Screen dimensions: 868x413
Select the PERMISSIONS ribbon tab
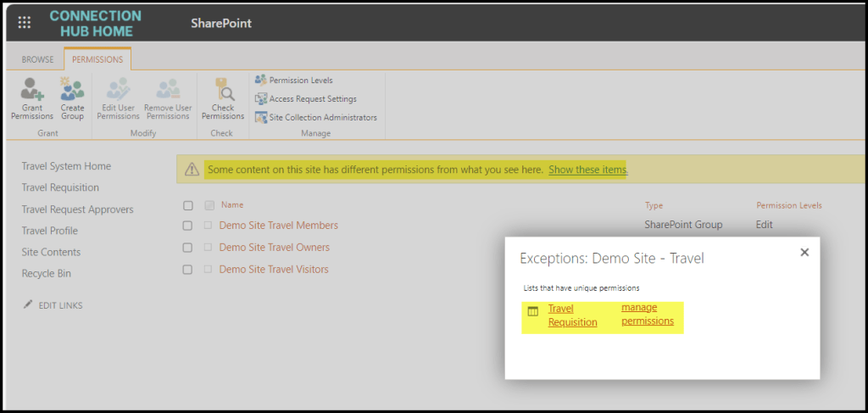click(x=97, y=60)
